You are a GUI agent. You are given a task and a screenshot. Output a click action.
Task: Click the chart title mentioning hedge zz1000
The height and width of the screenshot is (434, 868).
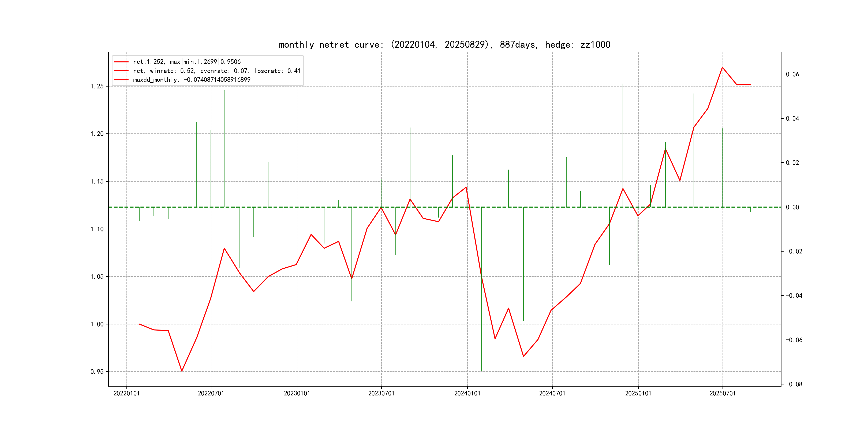pos(444,45)
